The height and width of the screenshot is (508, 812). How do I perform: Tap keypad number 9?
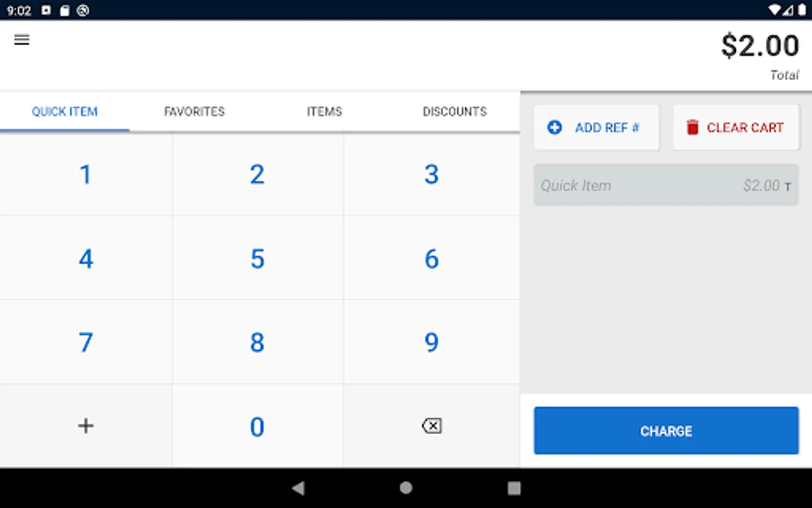(431, 342)
